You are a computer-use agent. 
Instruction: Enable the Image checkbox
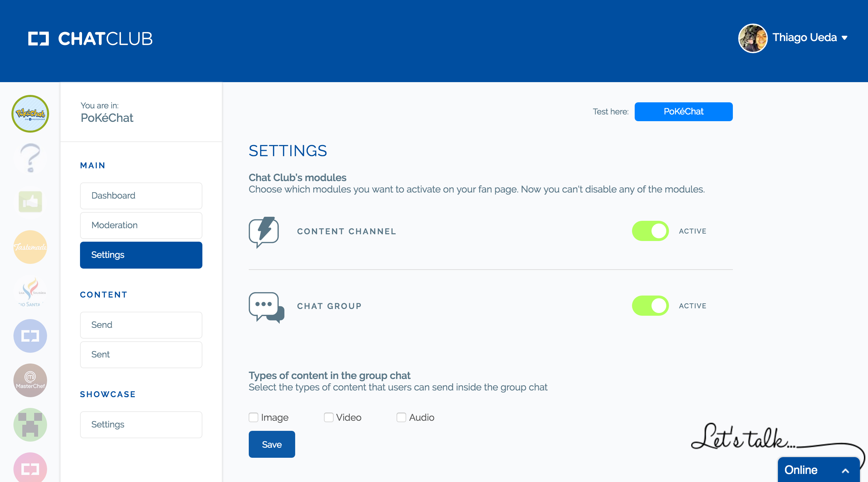pyautogui.click(x=253, y=417)
